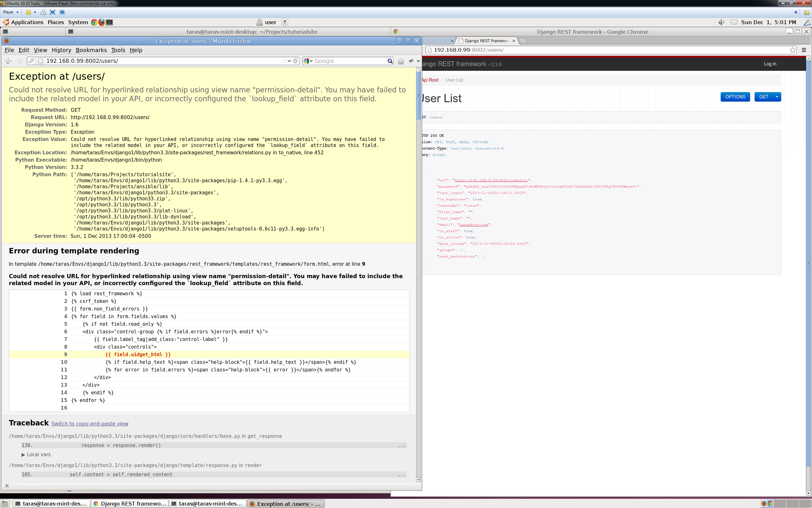Open a new tab in Chrome
This screenshot has height=508, width=812.
(523, 41)
